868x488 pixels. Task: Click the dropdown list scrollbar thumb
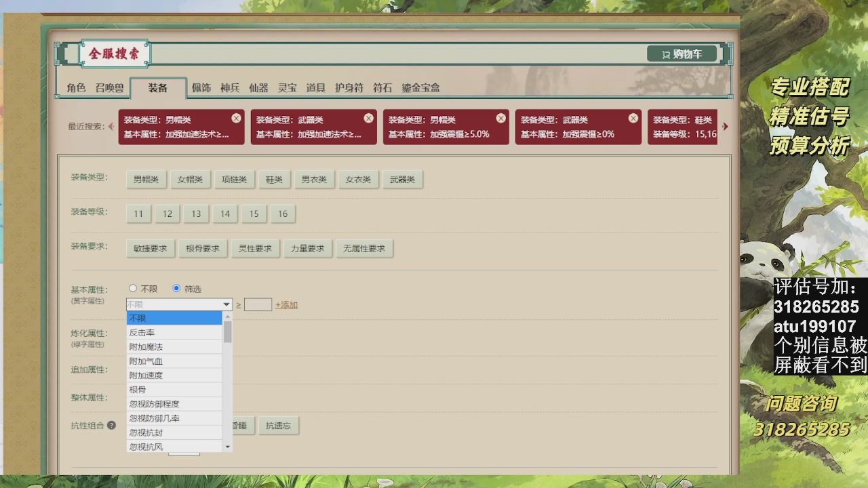(228, 332)
